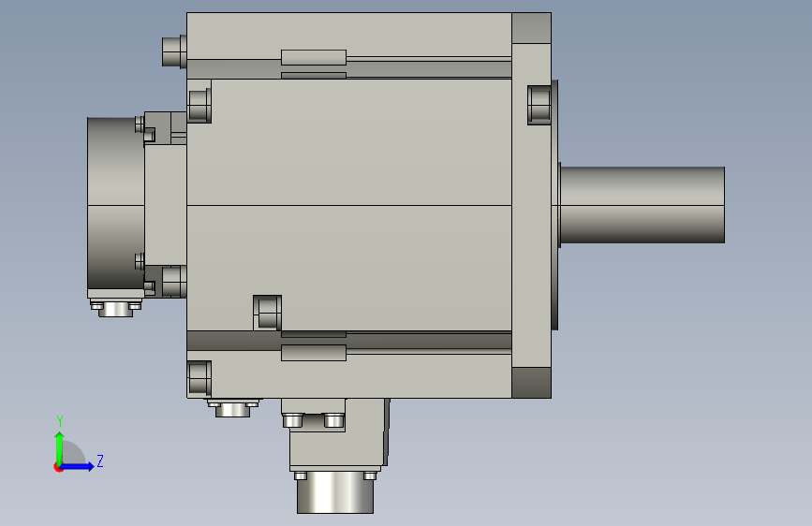
Task: Click the blue Z axis arrow
Action: click(x=77, y=466)
